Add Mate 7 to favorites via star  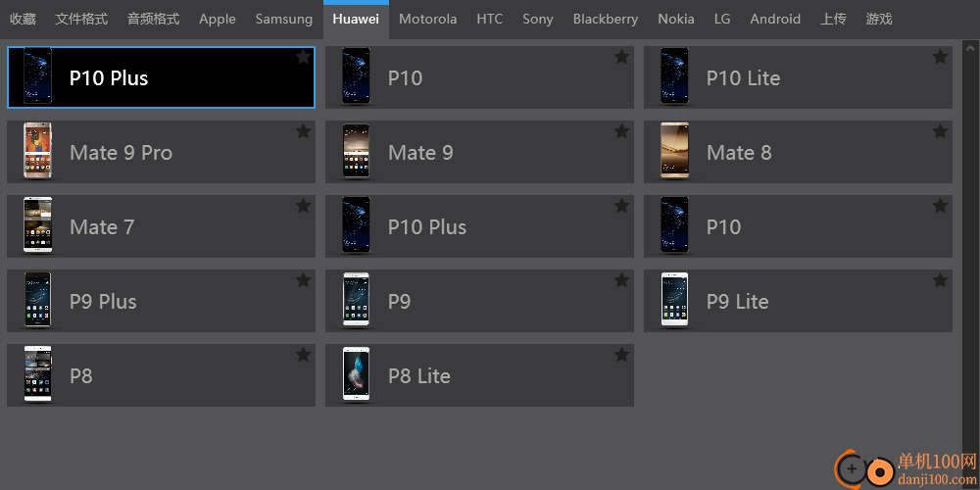303,206
